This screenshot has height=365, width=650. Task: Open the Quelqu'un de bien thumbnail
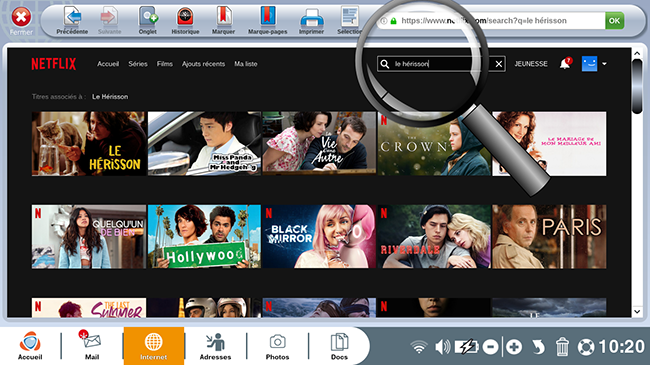coord(89,236)
